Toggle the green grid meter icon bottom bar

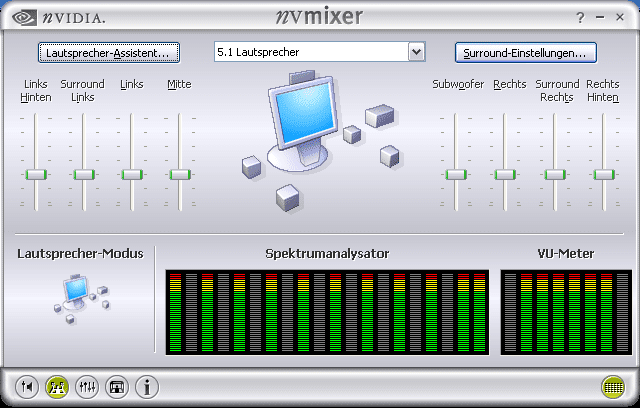(x=613, y=386)
